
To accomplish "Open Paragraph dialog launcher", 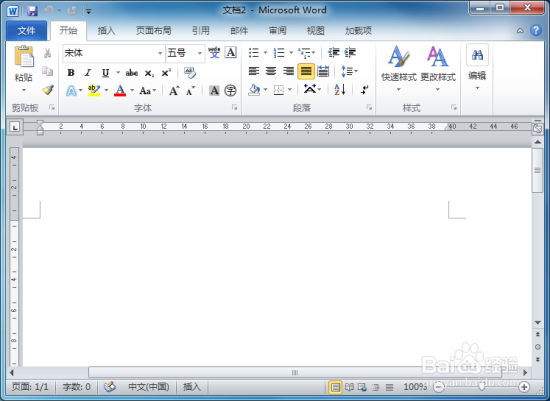I will (x=369, y=107).
